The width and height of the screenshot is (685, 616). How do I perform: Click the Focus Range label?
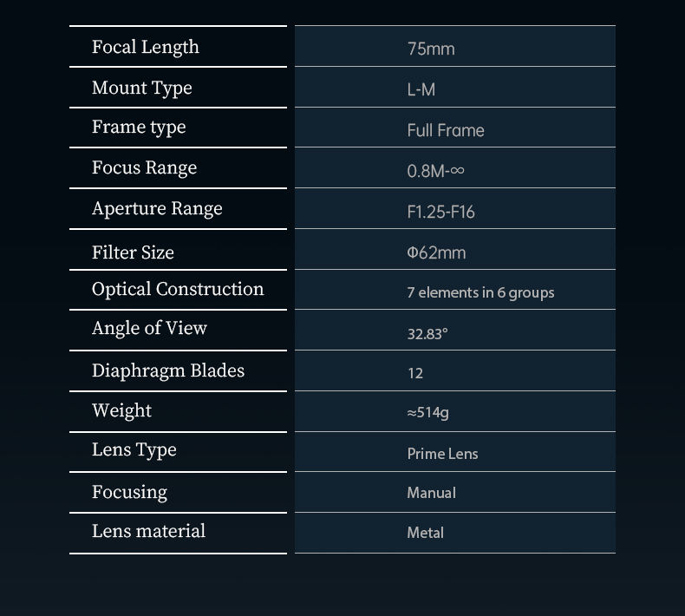pyautogui.click(x=145, y=168)
